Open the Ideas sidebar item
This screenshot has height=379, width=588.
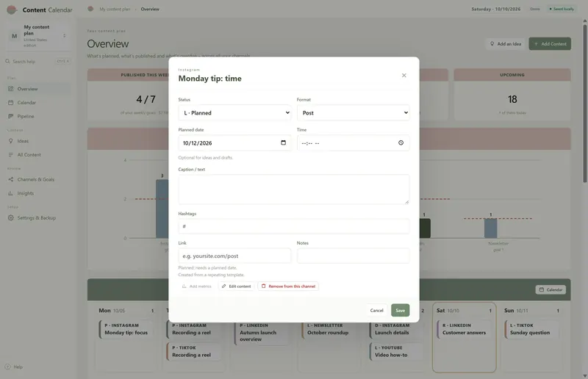pyautogui.click(x=38, y=141)
